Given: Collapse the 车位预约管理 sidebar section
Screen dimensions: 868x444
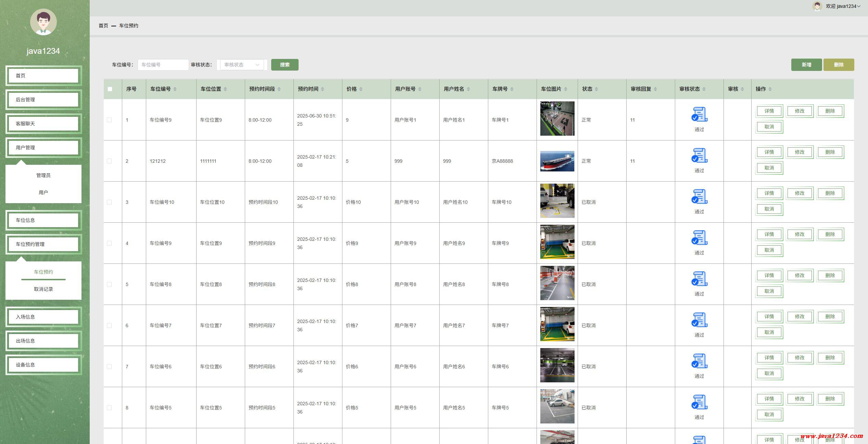Looking at the screenshot, I should point(43,244).
